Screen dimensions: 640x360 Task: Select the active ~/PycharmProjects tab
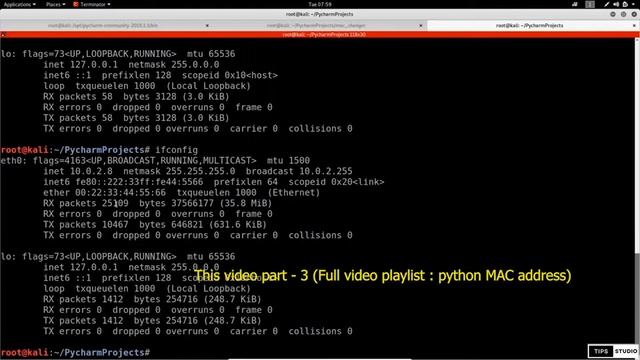(529, 25)
